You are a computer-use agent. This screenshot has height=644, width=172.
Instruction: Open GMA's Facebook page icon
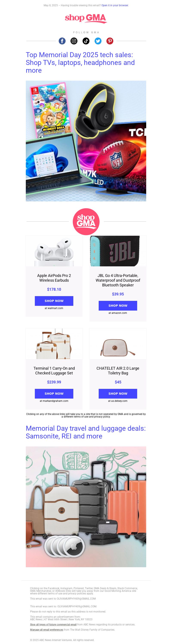coord(62,41)
